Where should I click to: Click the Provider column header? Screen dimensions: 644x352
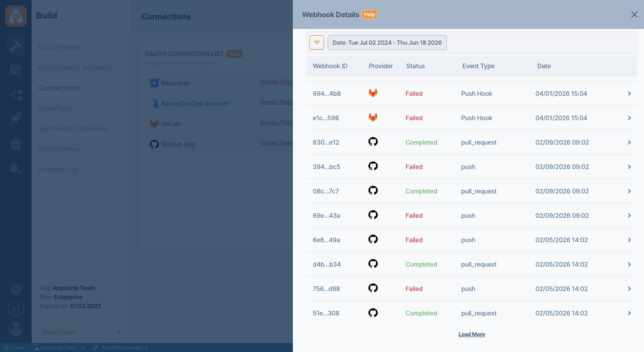point(381,66)
